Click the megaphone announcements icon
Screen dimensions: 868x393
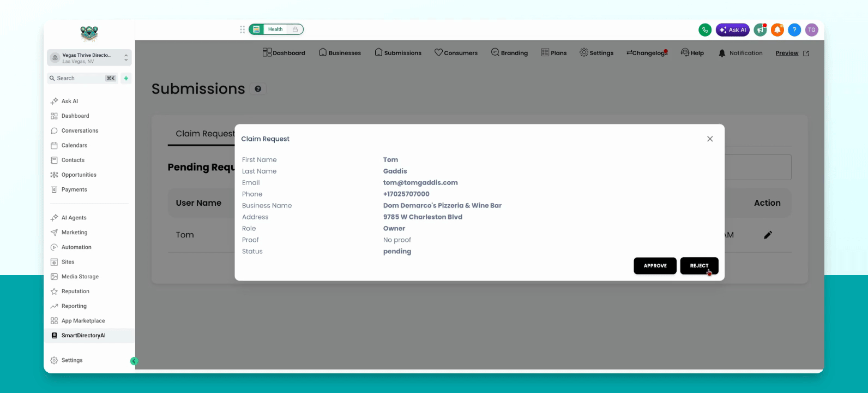tap(760, 30)
